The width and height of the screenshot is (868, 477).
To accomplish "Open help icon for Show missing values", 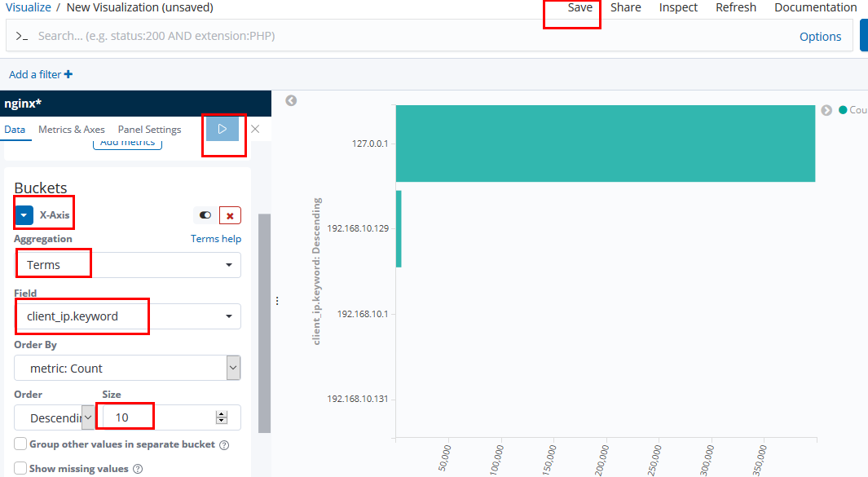I will click(138, 469).
